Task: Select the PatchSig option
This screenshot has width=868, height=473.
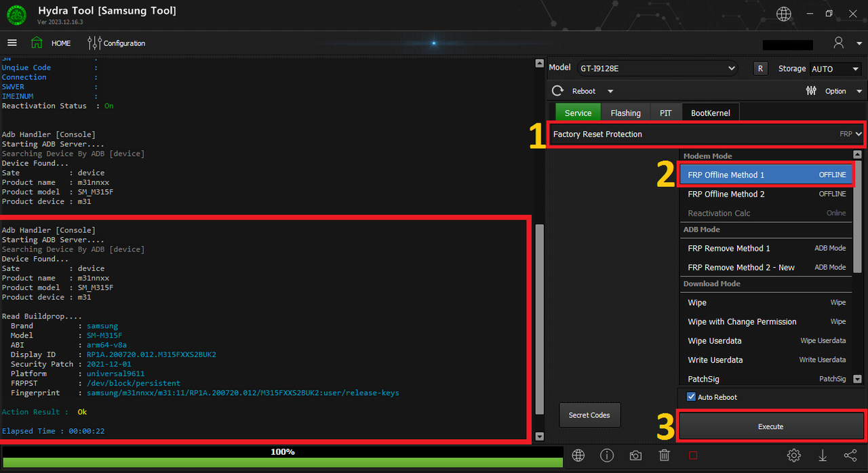Action: [x=766, y=379]
